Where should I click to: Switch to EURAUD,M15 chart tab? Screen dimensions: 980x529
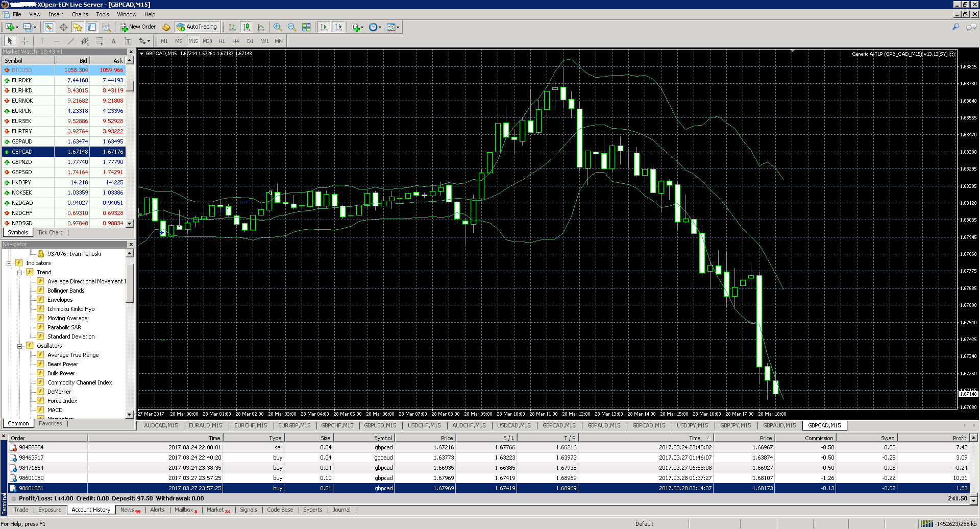(206, 425)
